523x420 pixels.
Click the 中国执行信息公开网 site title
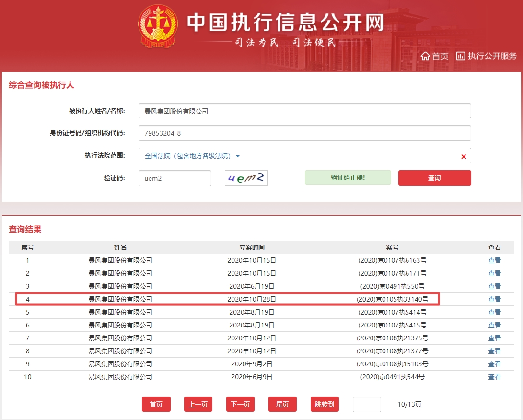(x=285, y=23)
